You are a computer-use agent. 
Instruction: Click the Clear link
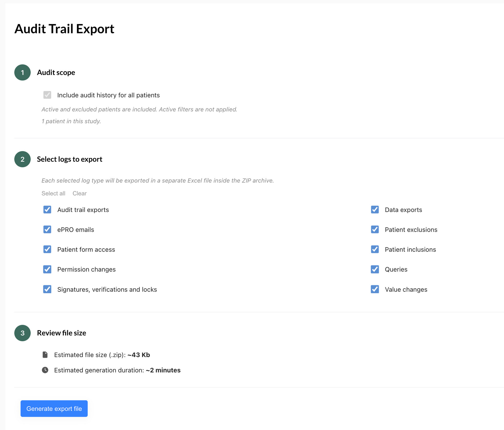[x=80, y=193]
